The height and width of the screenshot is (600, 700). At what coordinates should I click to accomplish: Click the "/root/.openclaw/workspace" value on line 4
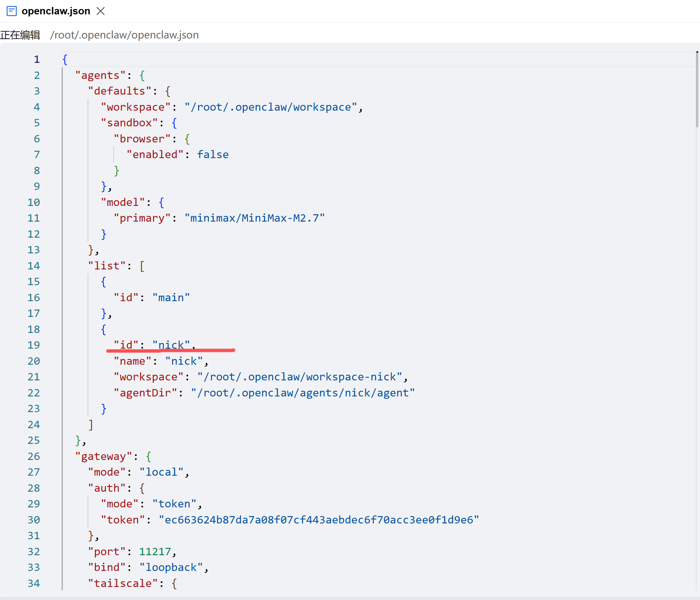tap(271, 107)
